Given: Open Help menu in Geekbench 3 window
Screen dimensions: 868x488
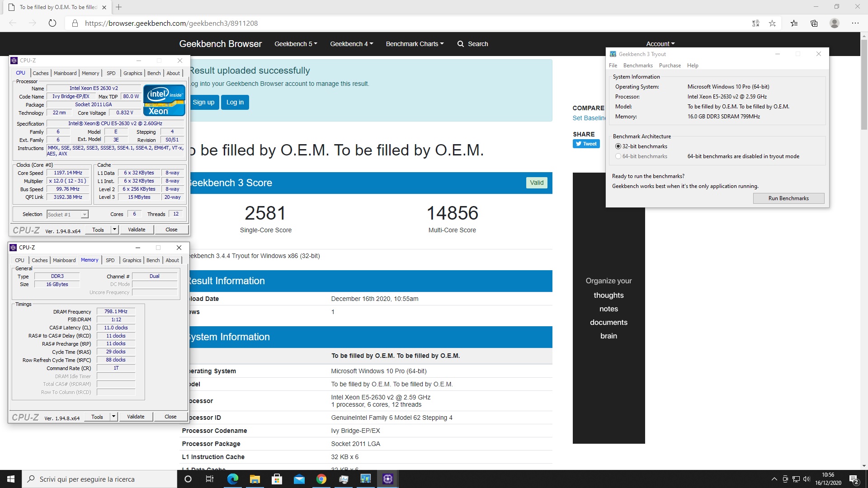Looking at the screenshot, I should tap(692, 66).
